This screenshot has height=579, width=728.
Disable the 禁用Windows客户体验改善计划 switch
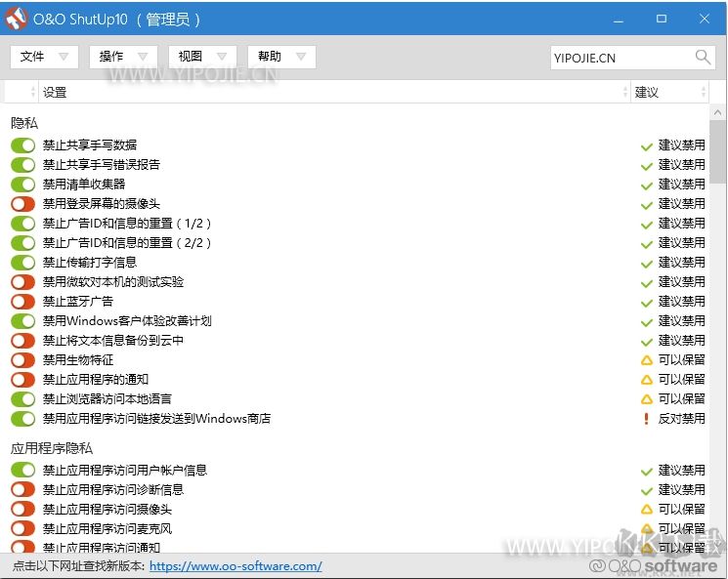click(23, 321)
